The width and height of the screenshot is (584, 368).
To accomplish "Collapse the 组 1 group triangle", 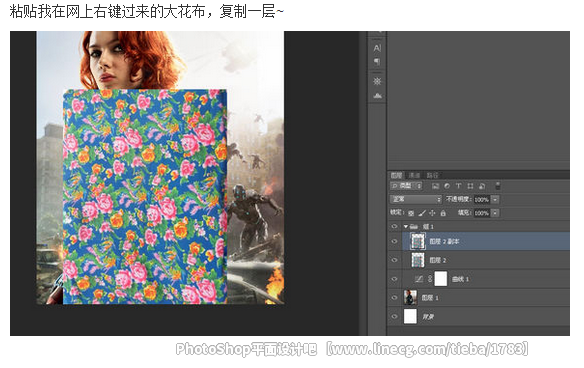I will (x=406, y=226).
